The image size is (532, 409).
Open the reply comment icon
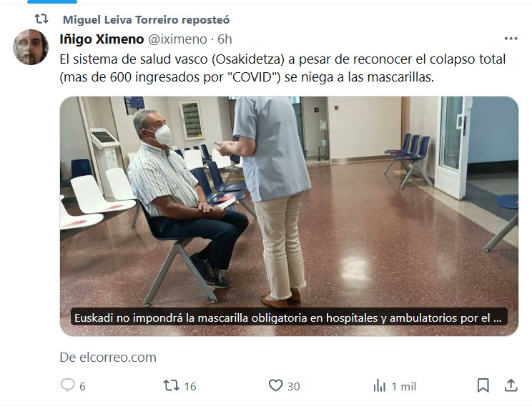click(67, 385)
